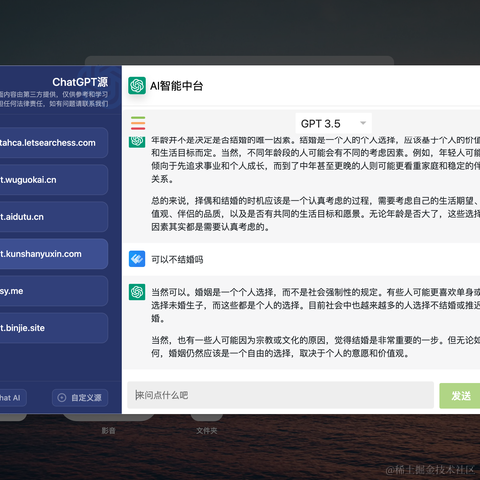Focus the 来问点什么吧 message input
The width and height of the screenshot is (480, 480).
[280, 395]
